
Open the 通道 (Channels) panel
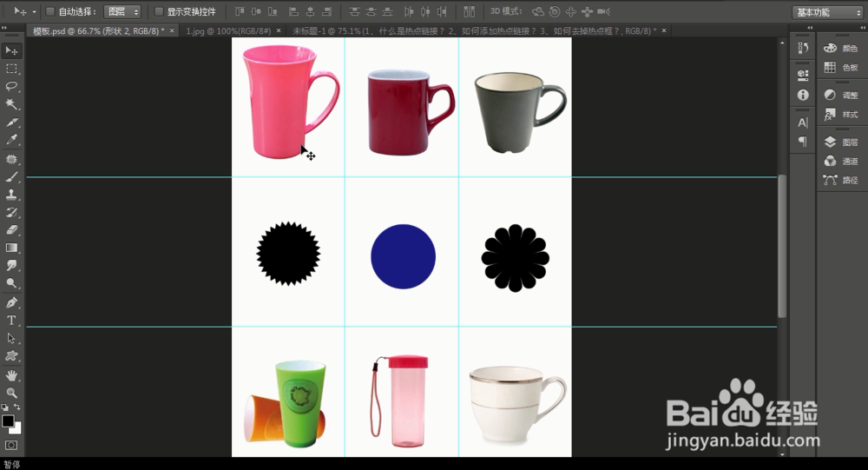coord(841,162)
